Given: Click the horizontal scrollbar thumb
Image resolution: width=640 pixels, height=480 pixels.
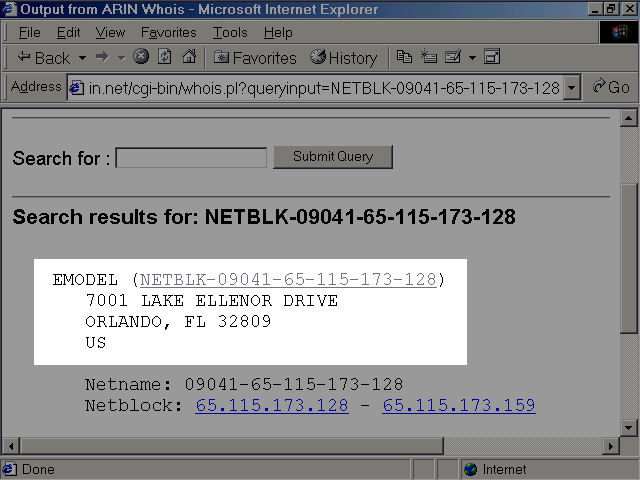Looking at the screenshot, I should 232,446.
